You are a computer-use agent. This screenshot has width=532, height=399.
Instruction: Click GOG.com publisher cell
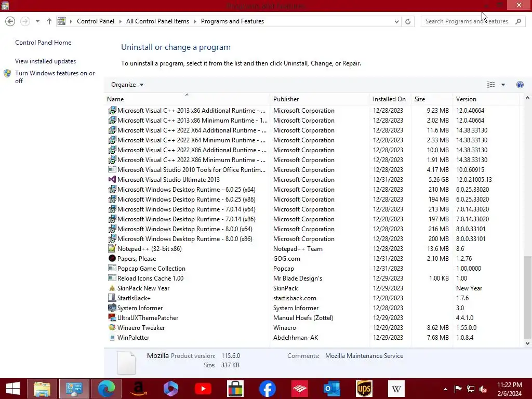[287, 259]
